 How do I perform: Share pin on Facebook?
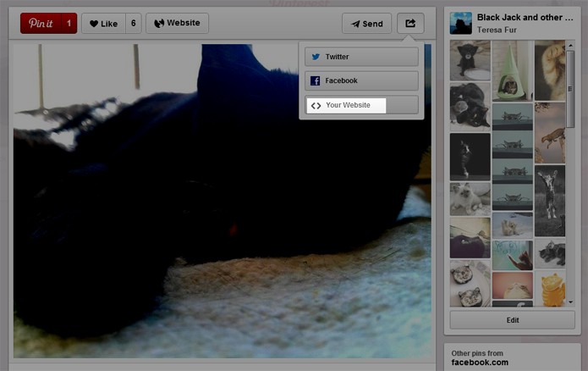click(361, 80)
